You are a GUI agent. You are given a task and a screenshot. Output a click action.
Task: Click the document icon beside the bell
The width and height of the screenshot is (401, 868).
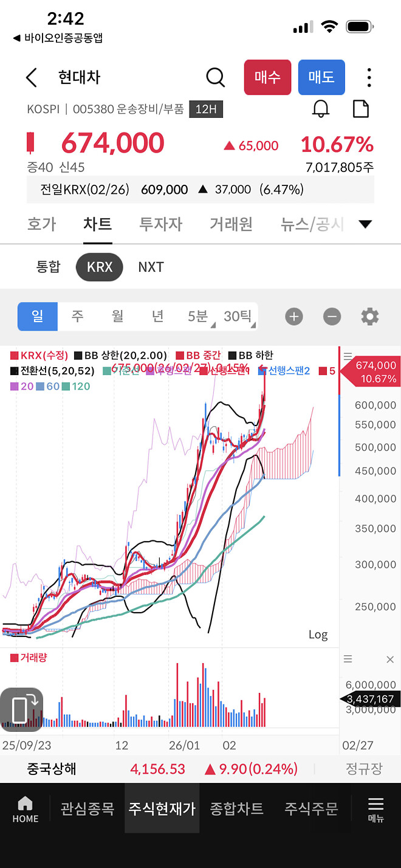(361, 108)
